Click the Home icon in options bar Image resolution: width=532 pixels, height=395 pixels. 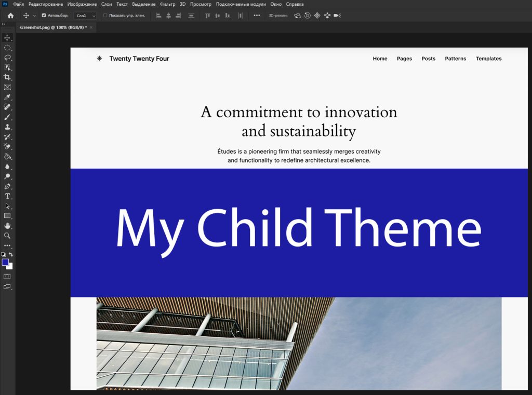click(10, 16)
